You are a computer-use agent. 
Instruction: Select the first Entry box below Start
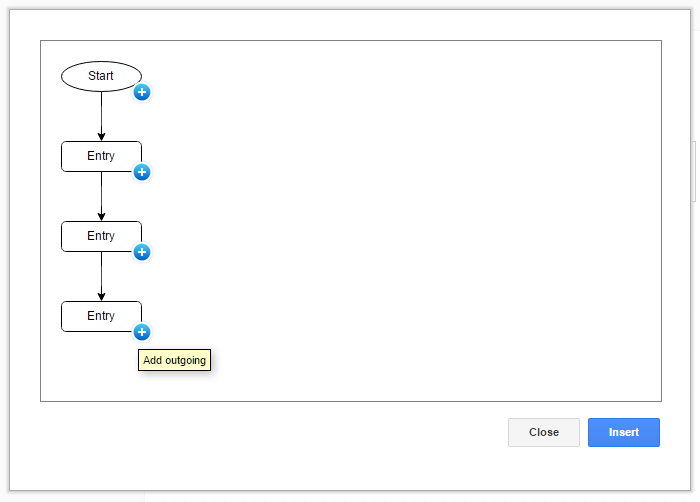tap(101, 156)
